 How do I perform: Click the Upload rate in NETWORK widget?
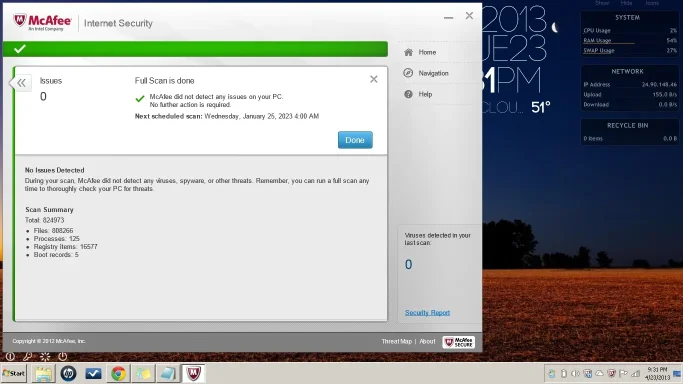click(x=630, y=94)
